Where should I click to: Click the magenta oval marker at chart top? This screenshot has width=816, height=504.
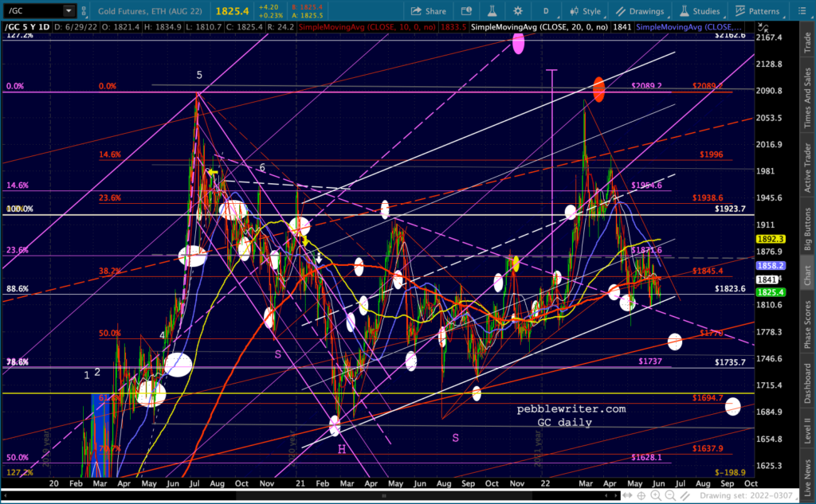(518, 43)
